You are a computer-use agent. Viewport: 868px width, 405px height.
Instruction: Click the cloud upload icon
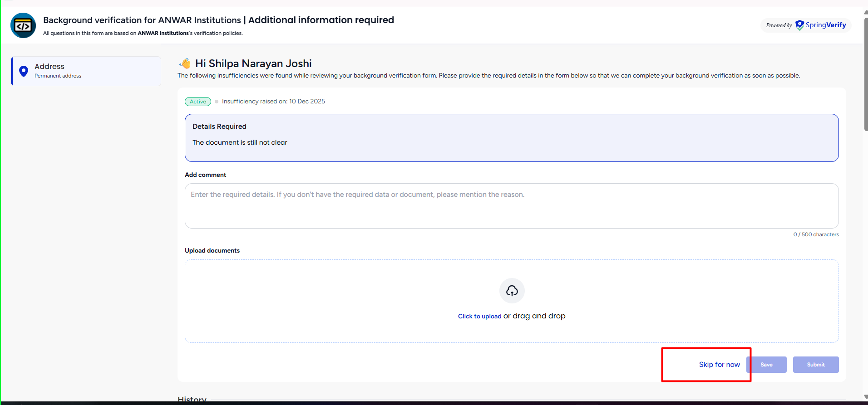point(512,291)
